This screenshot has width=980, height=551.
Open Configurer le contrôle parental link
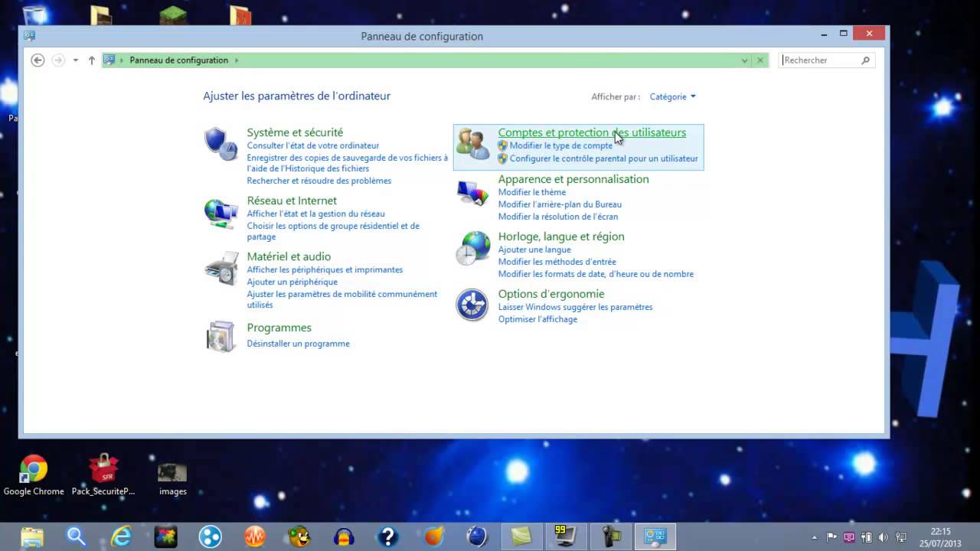(x=604, y=158)
